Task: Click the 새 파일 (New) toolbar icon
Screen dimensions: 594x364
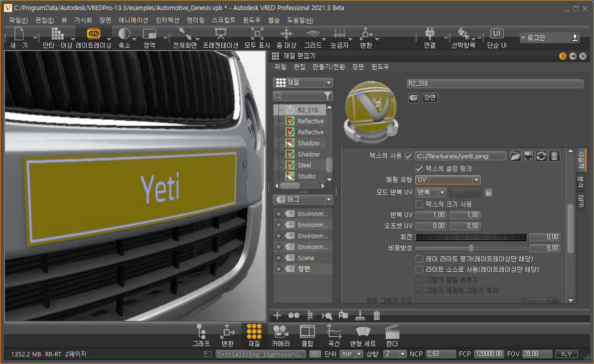Action: pos(19,34)
